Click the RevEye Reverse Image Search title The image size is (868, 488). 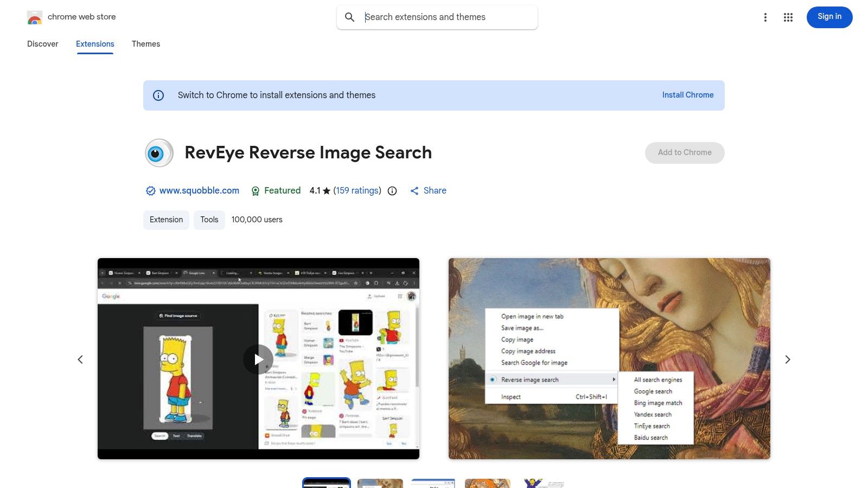tap(308, 153)
